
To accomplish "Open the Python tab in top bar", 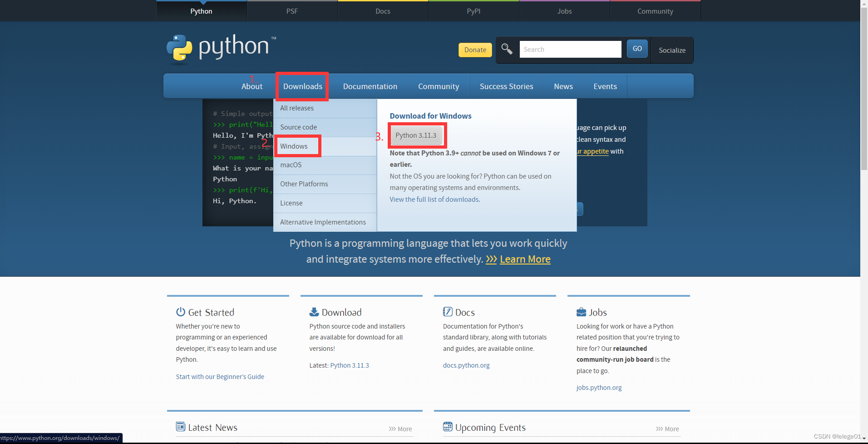I will 201,11.
